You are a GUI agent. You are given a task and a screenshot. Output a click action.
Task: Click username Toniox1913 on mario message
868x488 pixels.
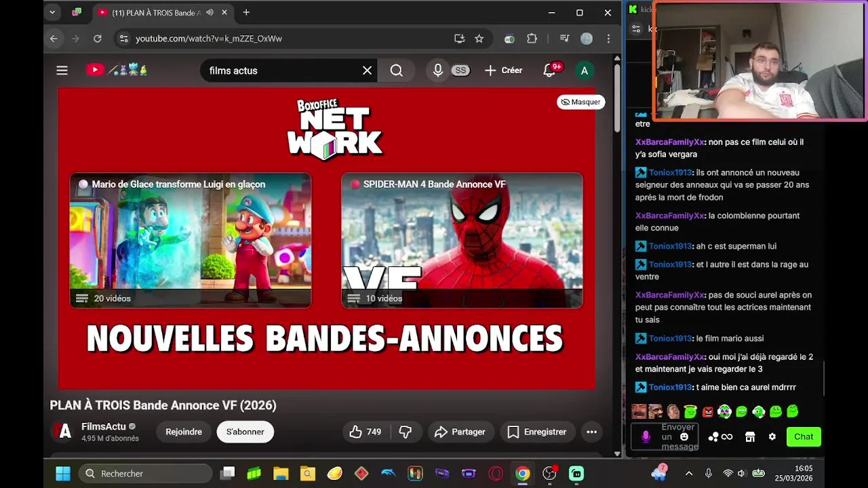pyautogui.click(x=670, y=338)
